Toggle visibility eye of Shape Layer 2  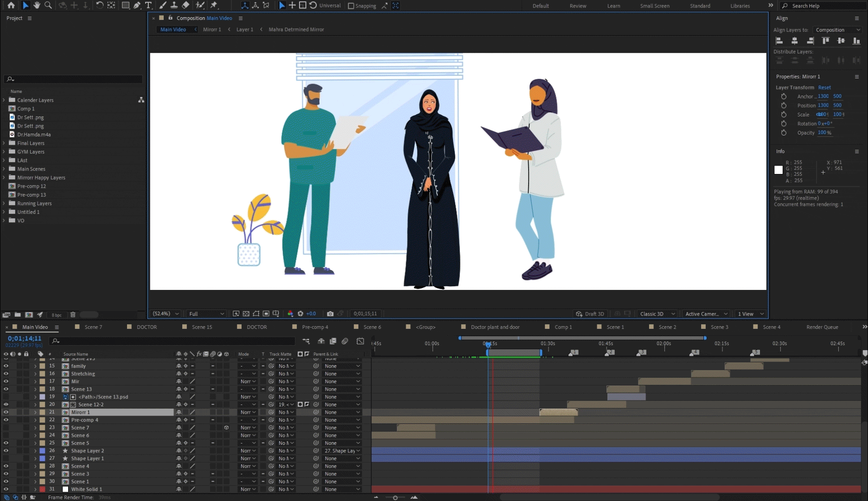point(6,450)
